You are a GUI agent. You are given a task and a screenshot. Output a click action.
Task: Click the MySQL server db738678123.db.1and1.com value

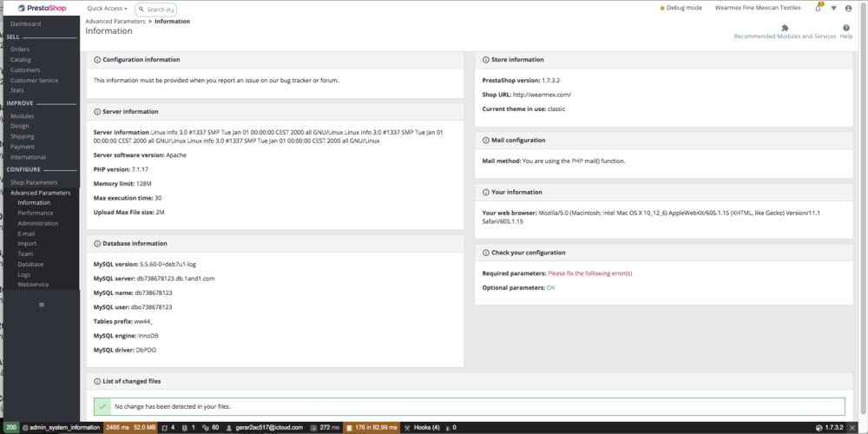tap(175, 279)
